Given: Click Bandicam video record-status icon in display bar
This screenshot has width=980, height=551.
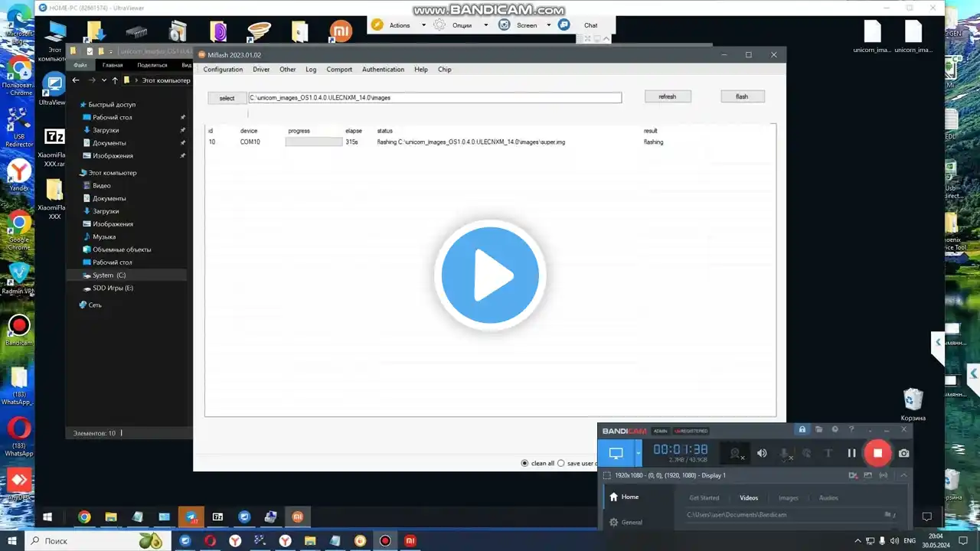Looking at the screenshot, I should [853, 475].
